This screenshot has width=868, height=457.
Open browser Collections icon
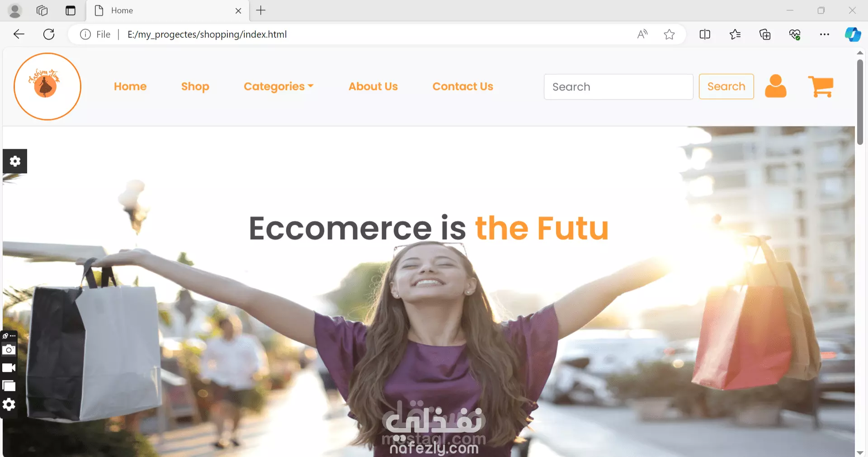click(x=765, y=34)
